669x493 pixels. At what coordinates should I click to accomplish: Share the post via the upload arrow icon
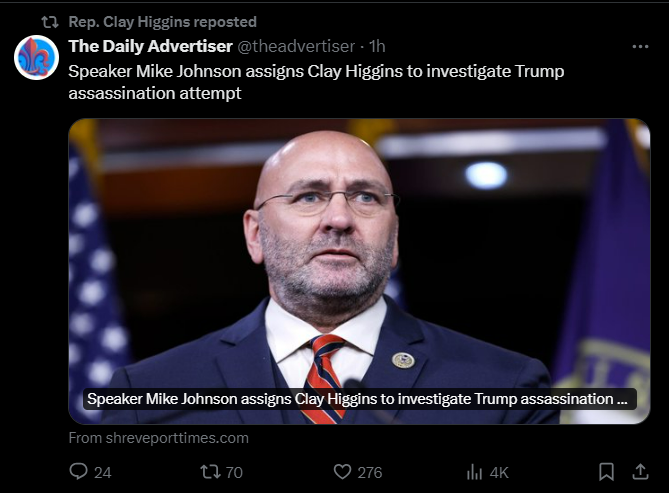pos(640,472)
